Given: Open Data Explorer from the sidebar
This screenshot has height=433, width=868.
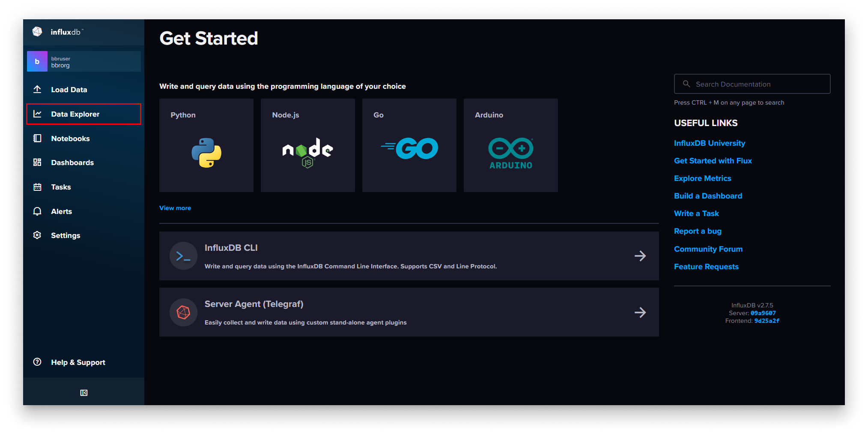Looking at the screenshot, I should (x=75, y=114).
